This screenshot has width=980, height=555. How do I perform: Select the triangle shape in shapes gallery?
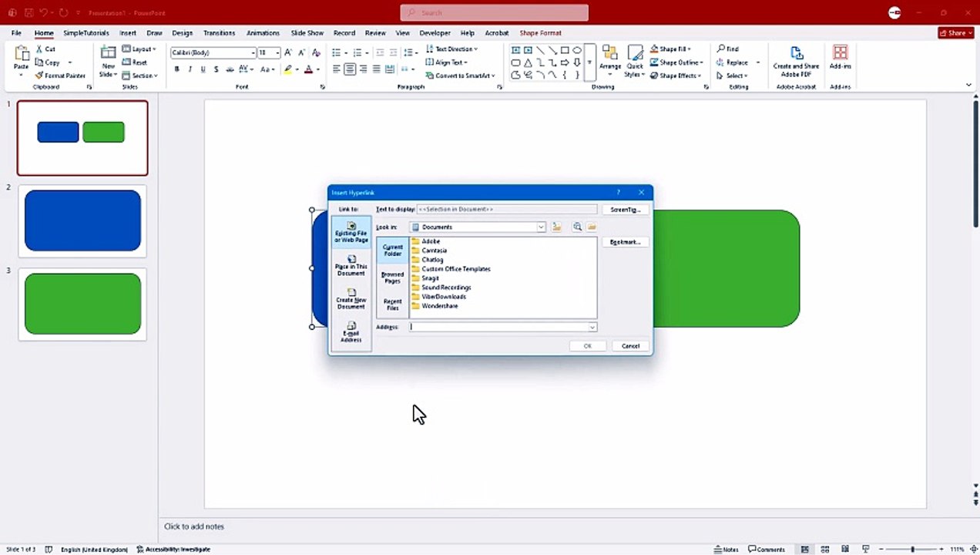coord(528,62)
